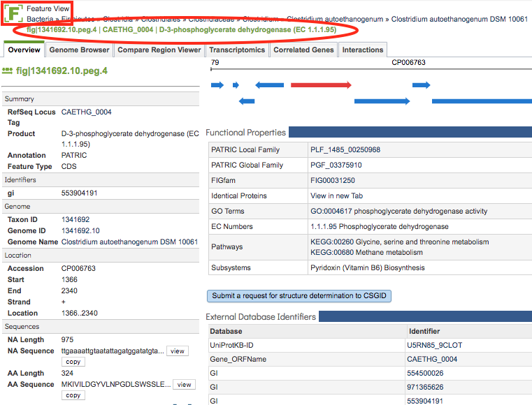Click GI identifier 971365626
Screen dimensions: 532x405
425,387
